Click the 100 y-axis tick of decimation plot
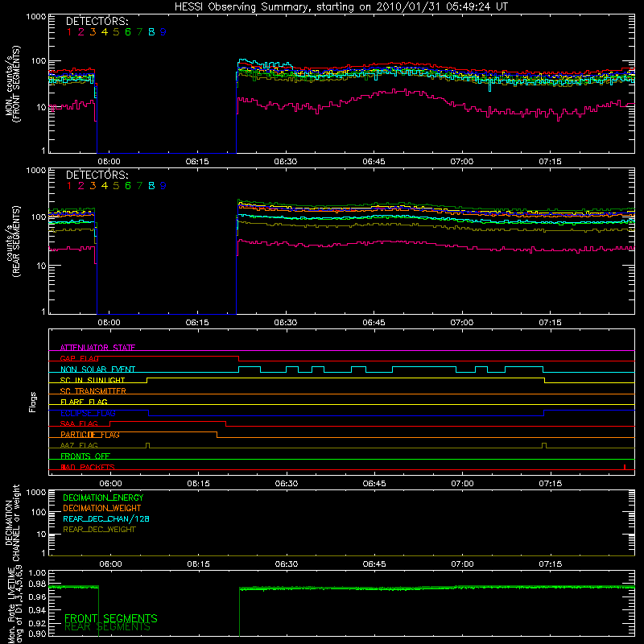The image size is (644, 644). [x=39, y=512]
